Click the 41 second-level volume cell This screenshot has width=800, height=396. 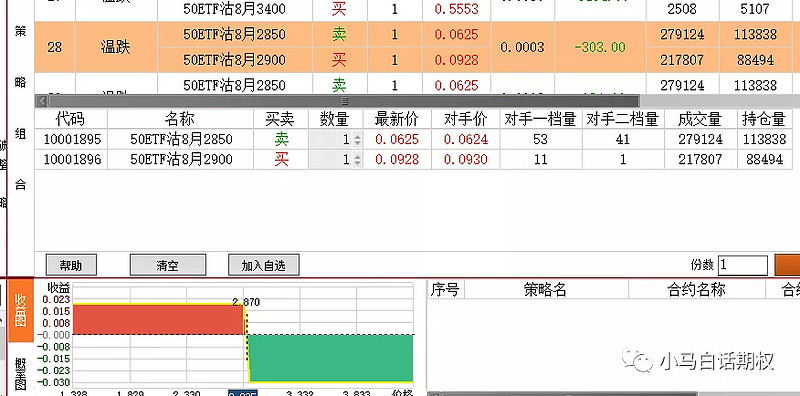[622, 139]
